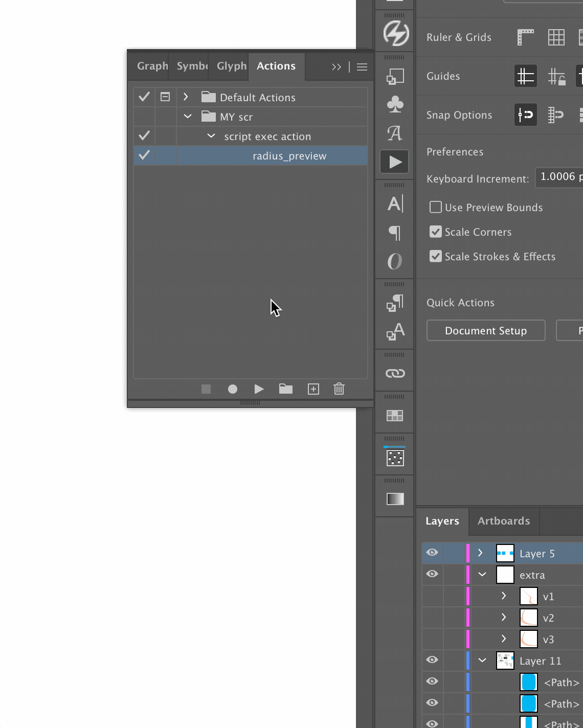Toggle dialog box icon for Default Actions
This screenshot has width=583, height=728.
165,97
